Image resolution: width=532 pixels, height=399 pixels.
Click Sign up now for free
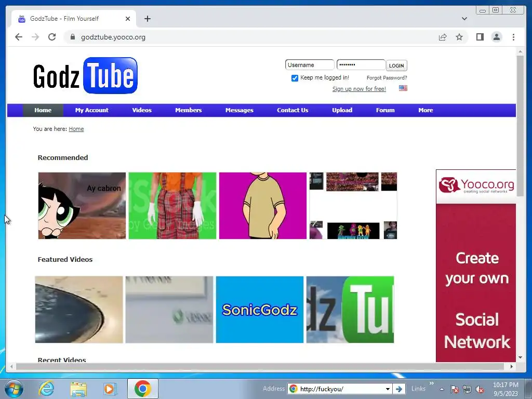point(359,89)
